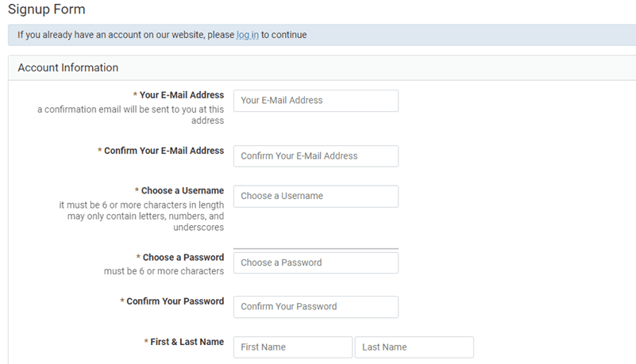
Task: Click the "must be 6 or more characters" password hint
Action: click(x=164, y=271)
